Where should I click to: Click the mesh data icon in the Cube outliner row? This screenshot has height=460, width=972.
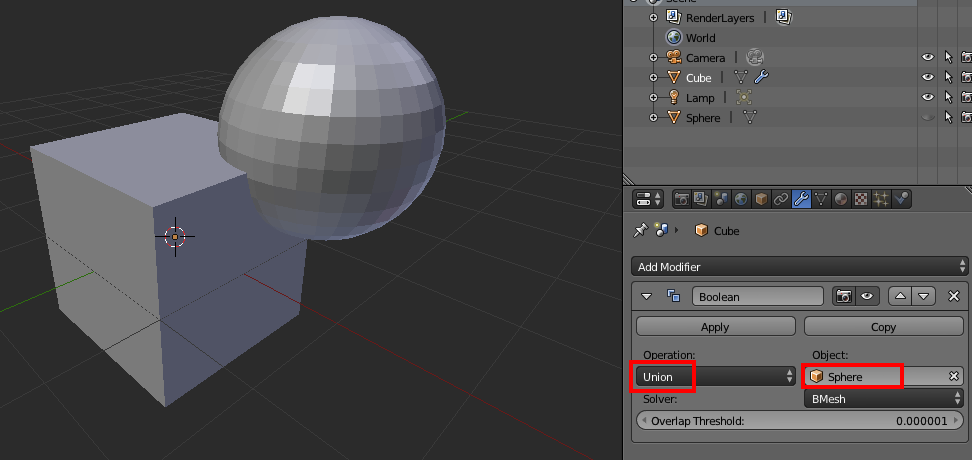(x=741, y=77)
